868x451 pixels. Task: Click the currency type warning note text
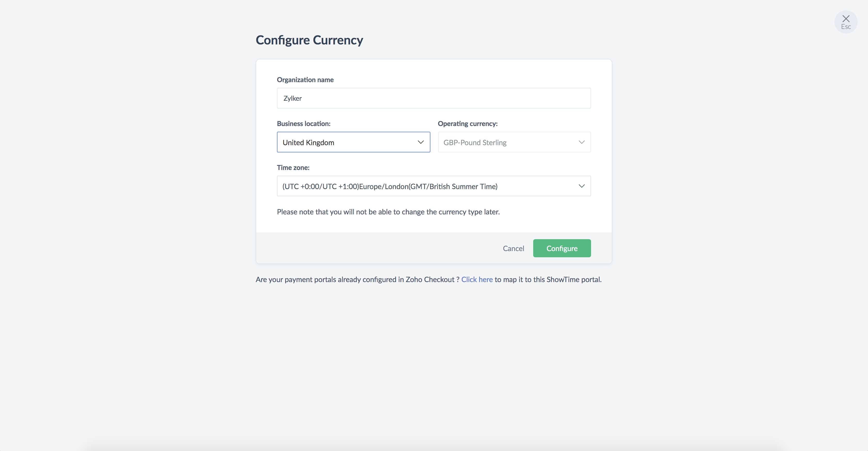tap(388, 212)
